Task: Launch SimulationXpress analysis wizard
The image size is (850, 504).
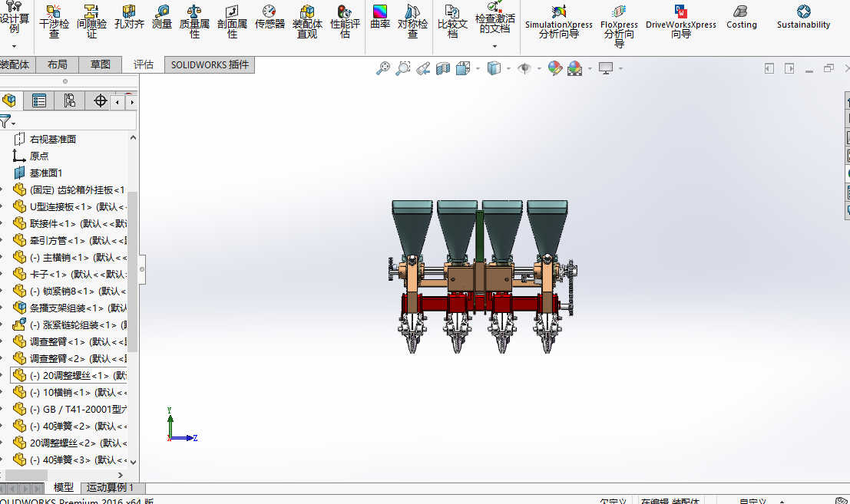Action: [x=558, y=21]
